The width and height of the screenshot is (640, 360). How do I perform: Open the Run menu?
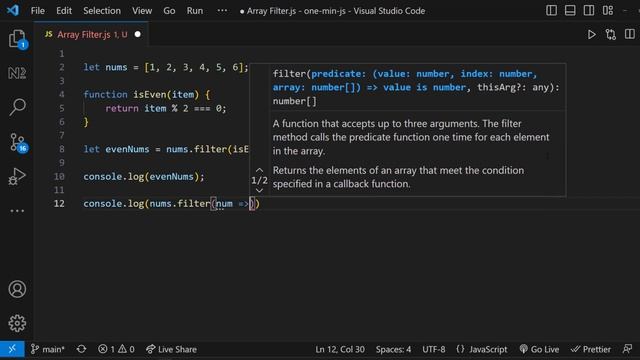point(195,11)
